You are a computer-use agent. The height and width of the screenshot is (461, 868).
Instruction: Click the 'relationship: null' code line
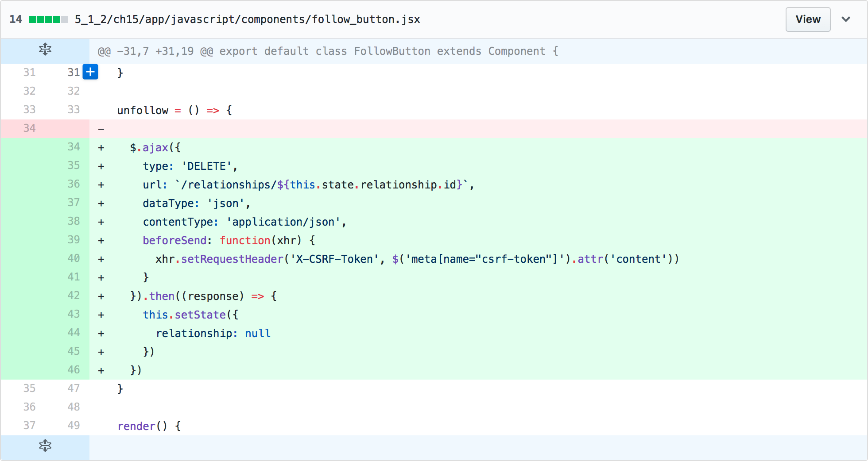click(x=213, y=333)
